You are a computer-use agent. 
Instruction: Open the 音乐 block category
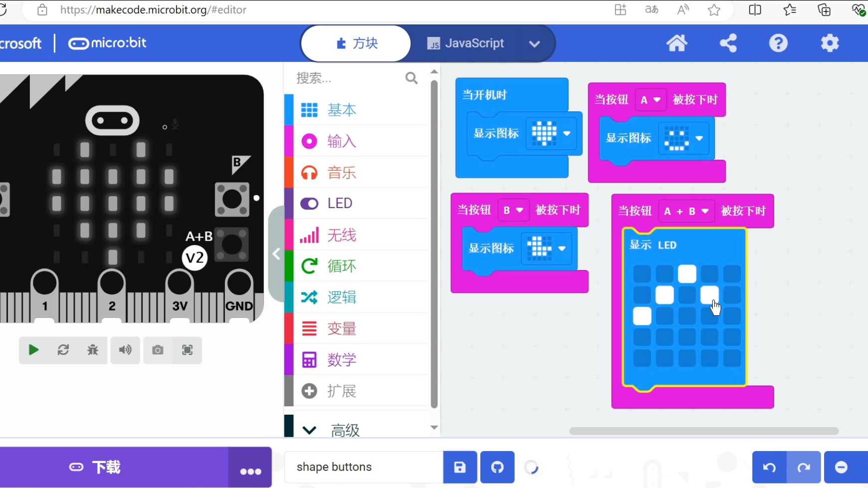(x=357, y=173)
